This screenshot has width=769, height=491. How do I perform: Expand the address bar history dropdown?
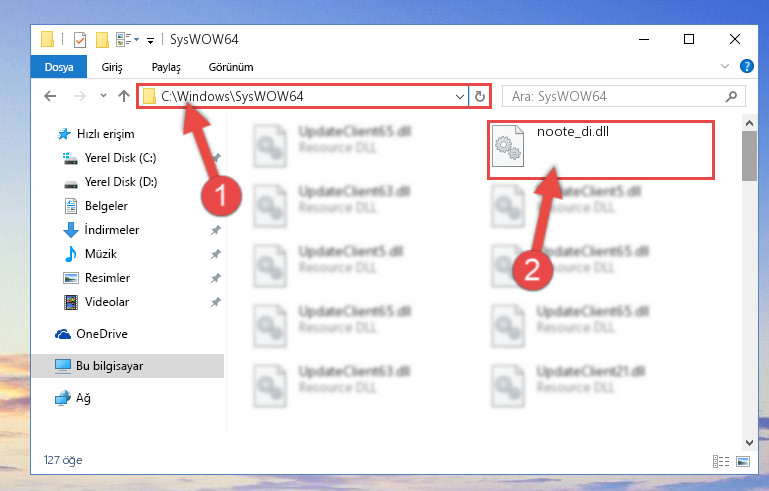click(x=460, y=97)
